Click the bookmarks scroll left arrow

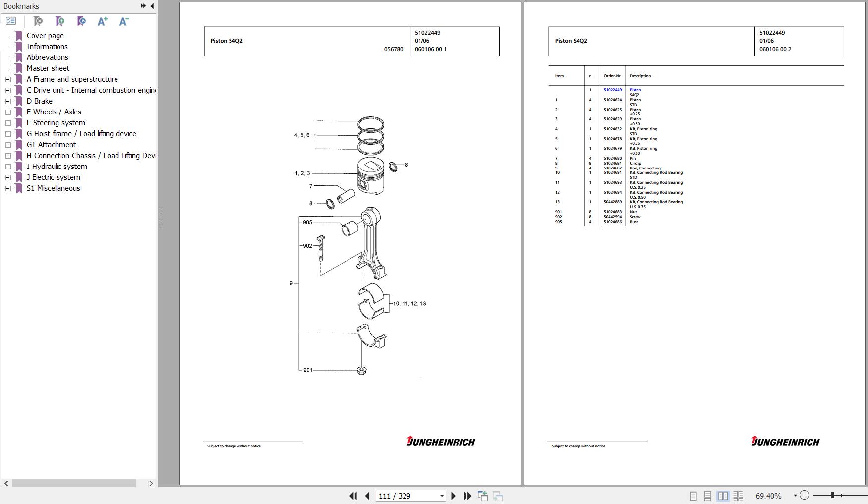[6, 483]
